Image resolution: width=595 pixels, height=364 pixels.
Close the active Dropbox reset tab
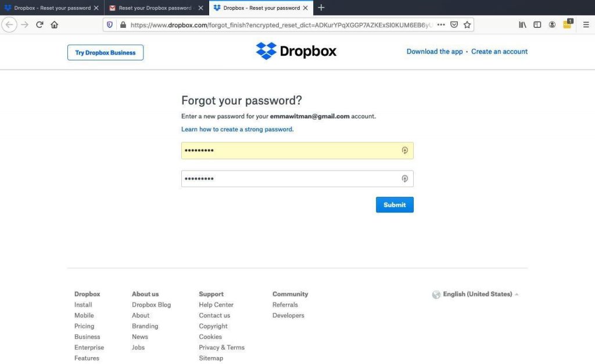(x=306, y=8)
